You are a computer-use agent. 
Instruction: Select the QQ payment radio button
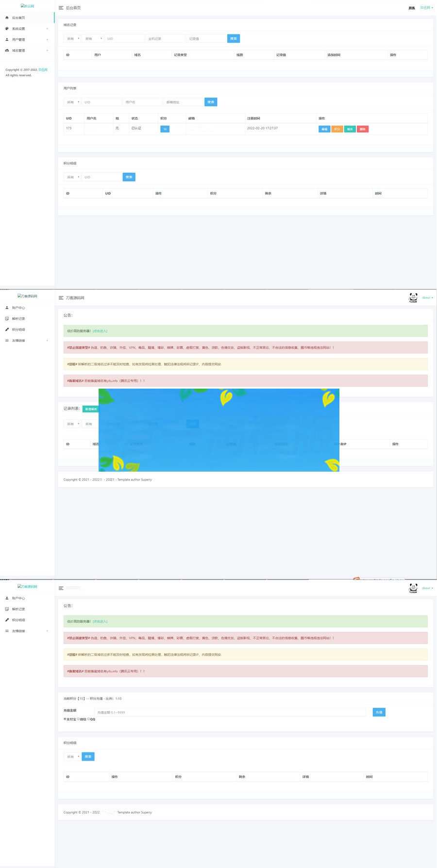tap(88, 719)
